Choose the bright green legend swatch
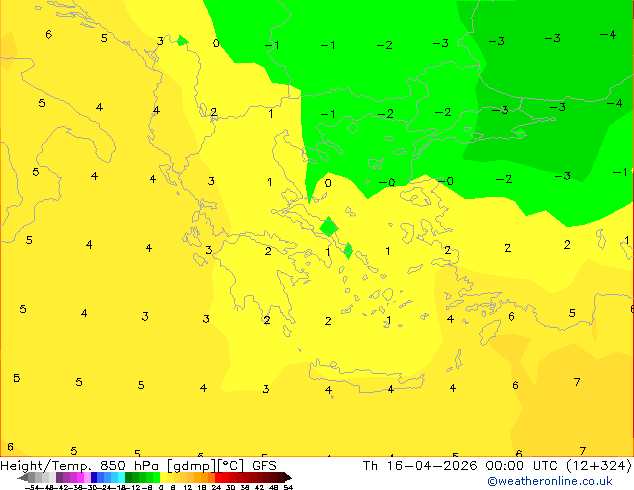The image size is (634, 490). pos(156,477)
